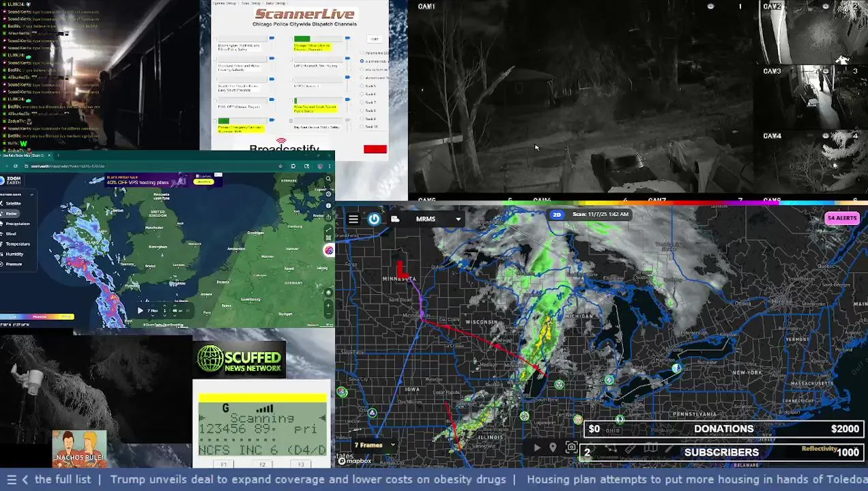The width and height of the screenshot is (868, 491).
Task: Expand the 7 Frames dropdown
Action: pyautogui.click(x=374, y=445)
